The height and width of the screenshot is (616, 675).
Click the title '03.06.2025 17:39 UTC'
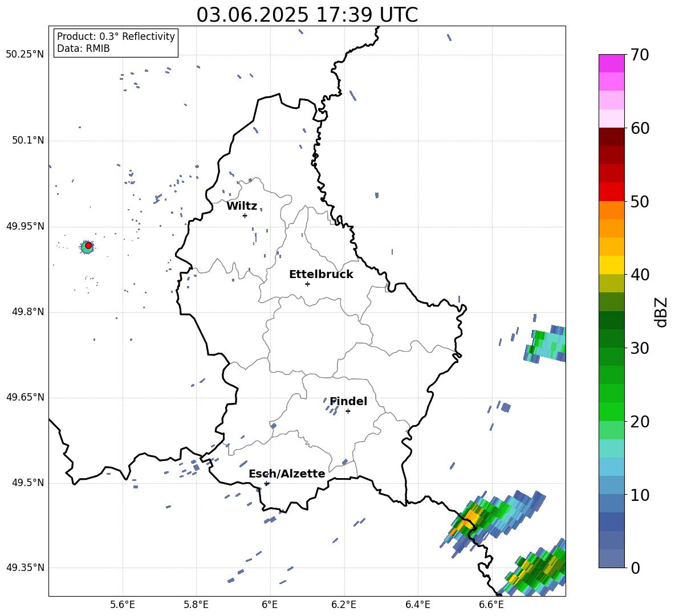[307, 15]
